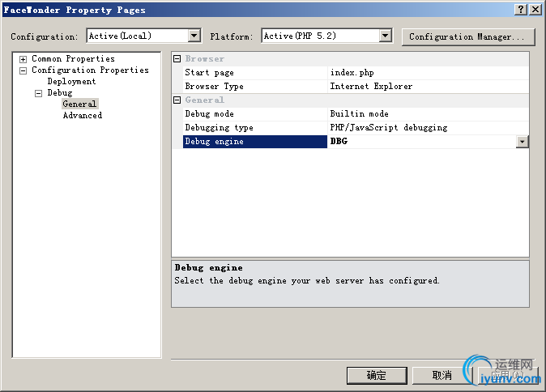Open the Platform dropdown
This screenshot has width=546, height=392.
[385, 36]
